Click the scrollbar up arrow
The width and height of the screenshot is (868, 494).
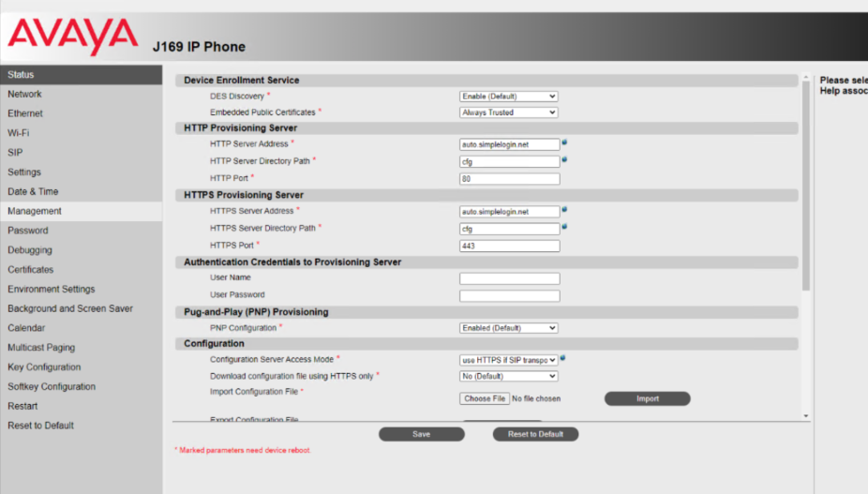pos(806,77)
